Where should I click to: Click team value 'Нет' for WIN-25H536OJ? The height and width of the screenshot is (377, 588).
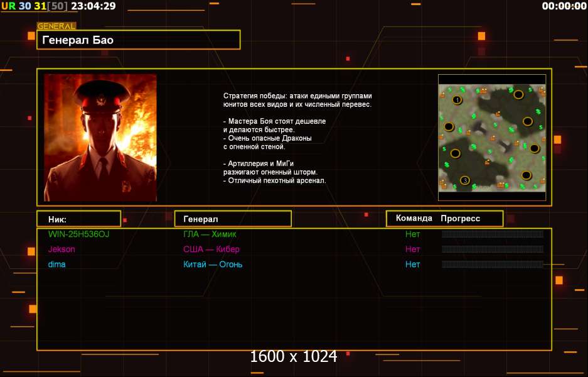tap(412, 234)
